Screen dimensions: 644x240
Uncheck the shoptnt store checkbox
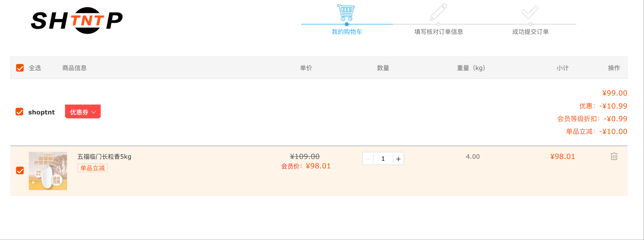coord(19,112)
